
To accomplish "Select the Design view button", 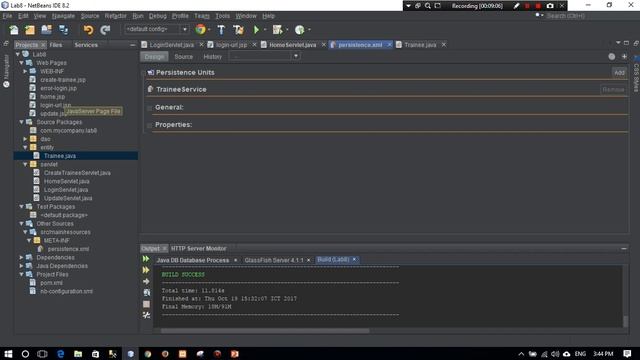I will pyautogui.click(x=154, y=57).
